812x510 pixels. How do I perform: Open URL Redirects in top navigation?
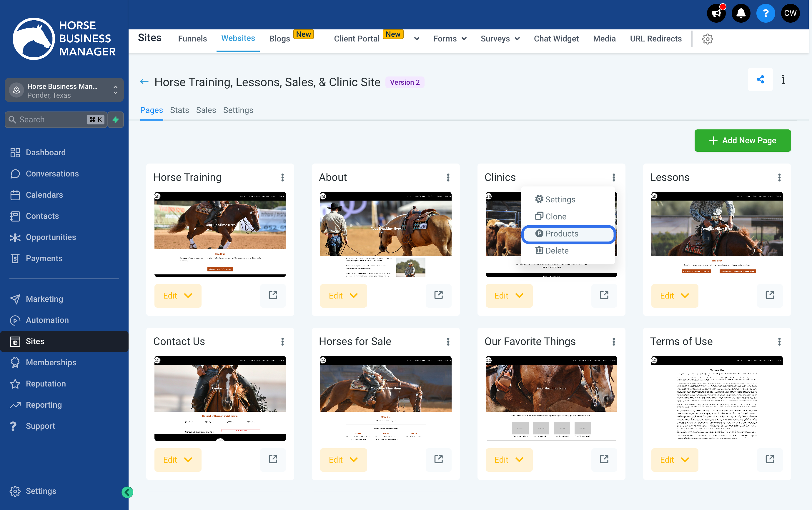click(655, 39)
